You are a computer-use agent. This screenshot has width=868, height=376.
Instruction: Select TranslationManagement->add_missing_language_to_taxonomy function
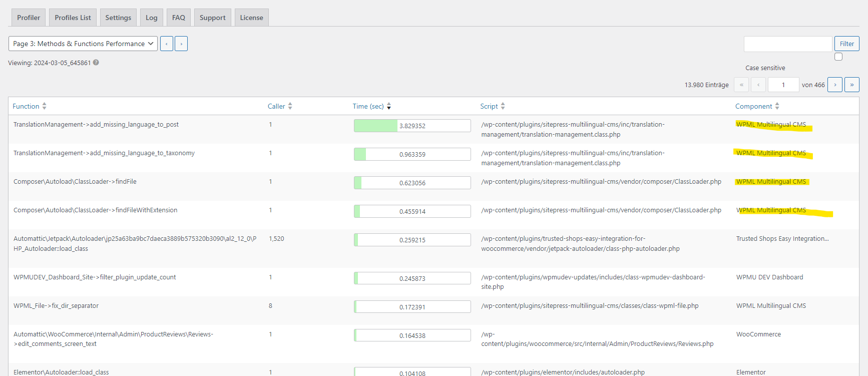[x=104, y=153]
